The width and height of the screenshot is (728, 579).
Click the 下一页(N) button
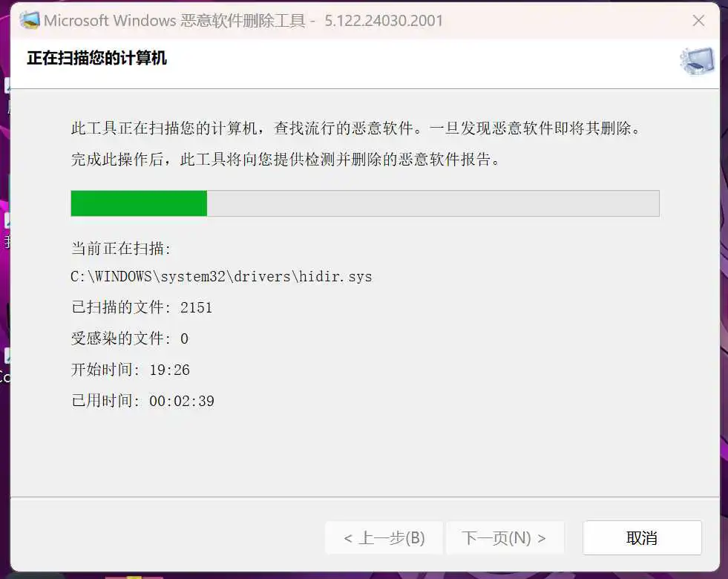click(x=505, y=537)
